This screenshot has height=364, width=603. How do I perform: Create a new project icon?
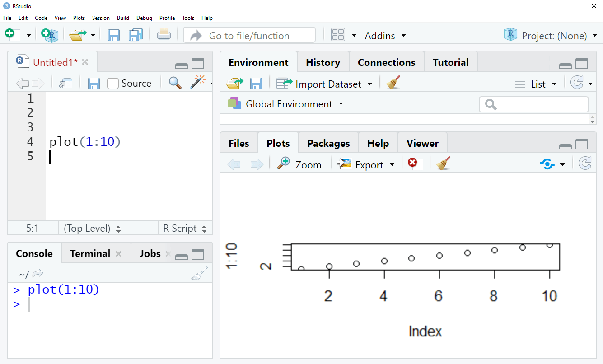coord(49,35)
